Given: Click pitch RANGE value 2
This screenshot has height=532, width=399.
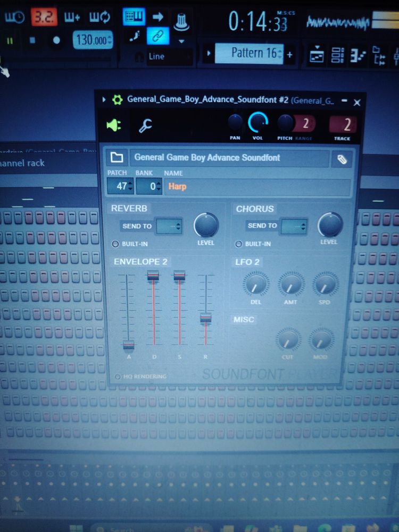Looking at the screenshot, I should click(x=305, y=123).
